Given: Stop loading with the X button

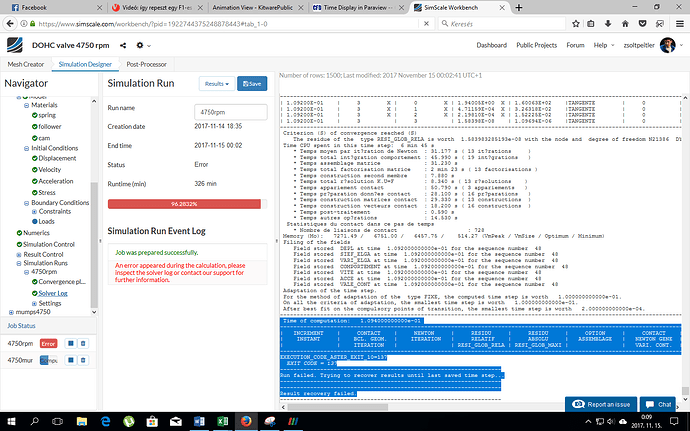Looking at the screenshot, I should coord(426,24).
